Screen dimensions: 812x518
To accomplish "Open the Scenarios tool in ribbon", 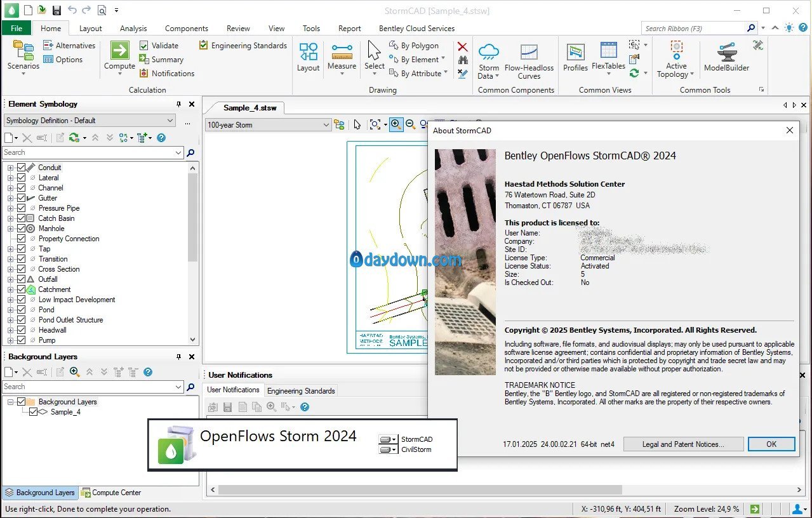I will point(23,57).
